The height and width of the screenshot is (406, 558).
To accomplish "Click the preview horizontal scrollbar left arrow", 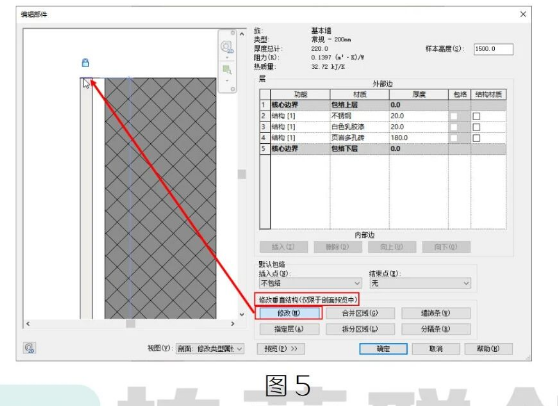I will 28,324.
